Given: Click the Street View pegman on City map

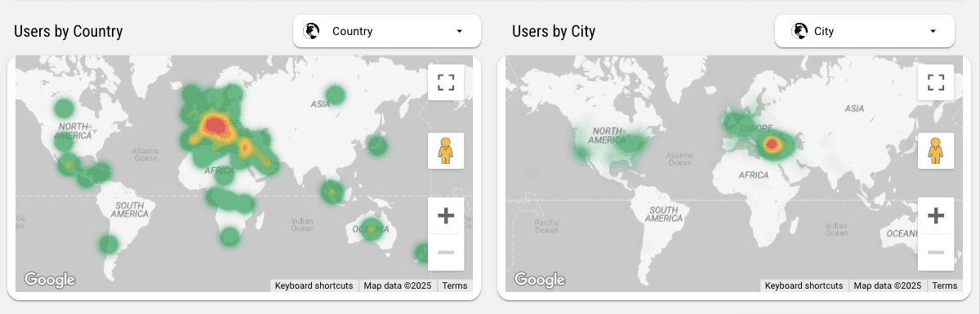Looking at the screenshot, I should [x=936, y=151].
